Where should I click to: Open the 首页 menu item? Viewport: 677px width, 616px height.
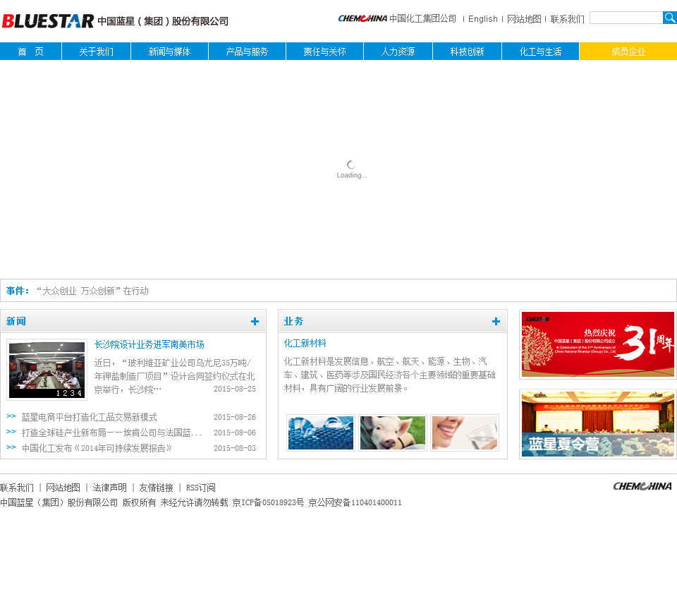point(30,52)
